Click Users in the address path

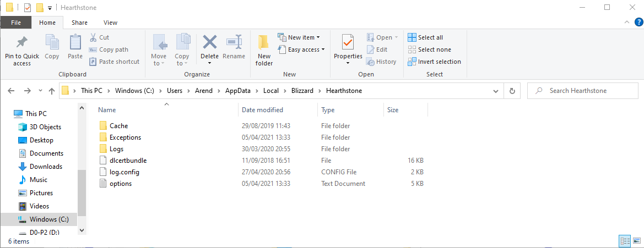174,91
